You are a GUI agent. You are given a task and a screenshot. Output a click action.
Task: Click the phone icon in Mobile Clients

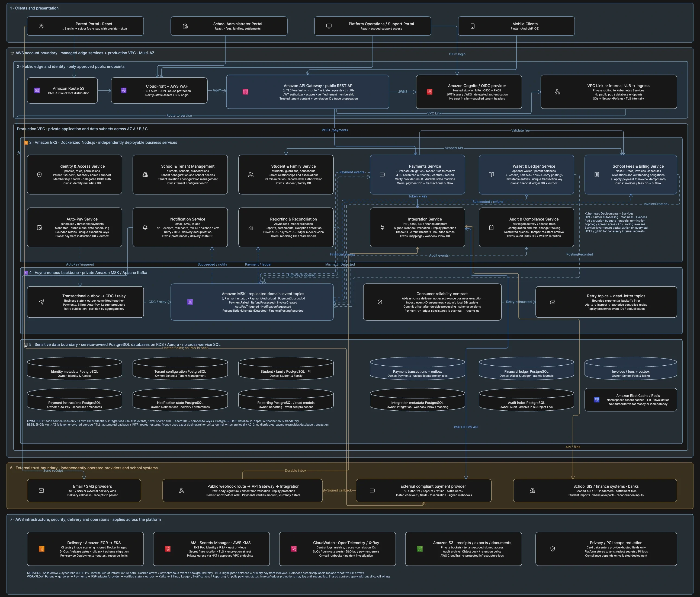point(472,26)
